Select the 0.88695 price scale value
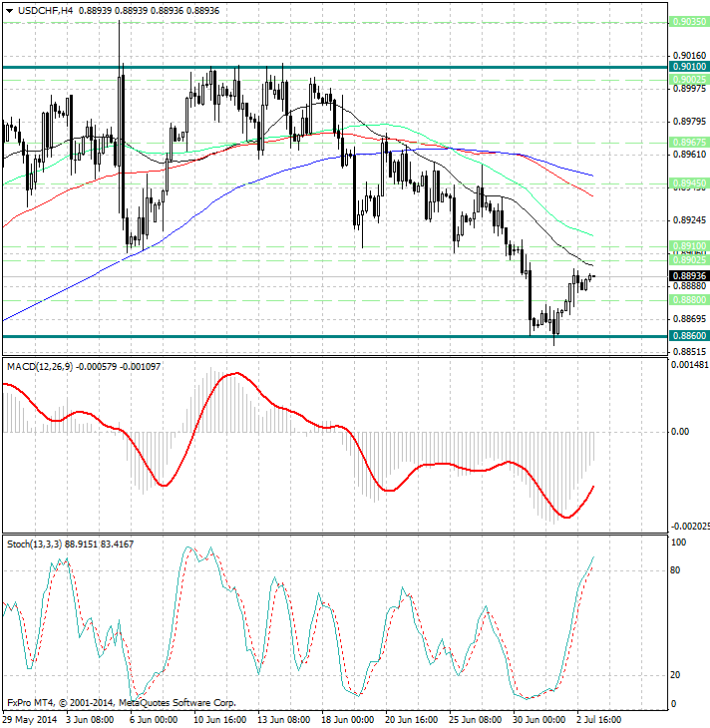 690,319
